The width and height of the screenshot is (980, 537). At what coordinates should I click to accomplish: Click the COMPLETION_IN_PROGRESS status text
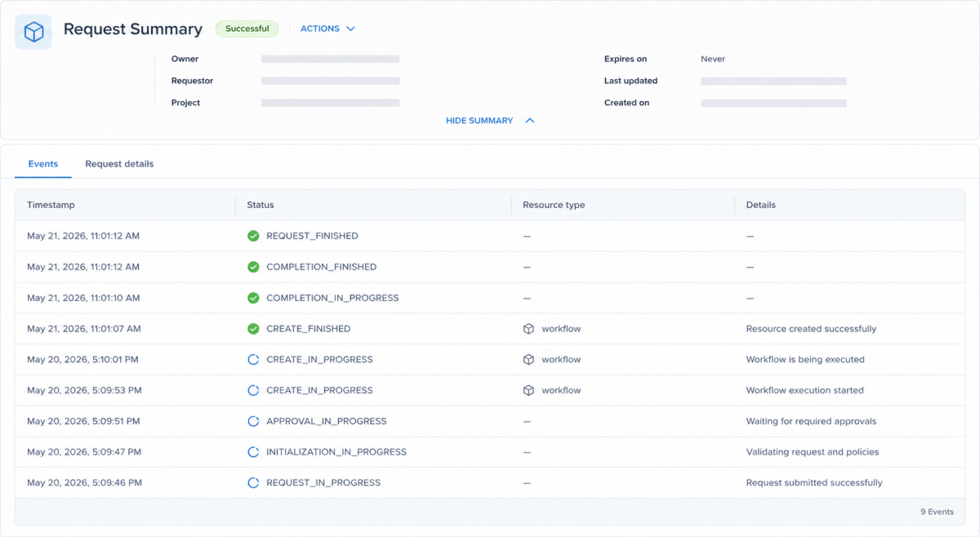point(332,298)
